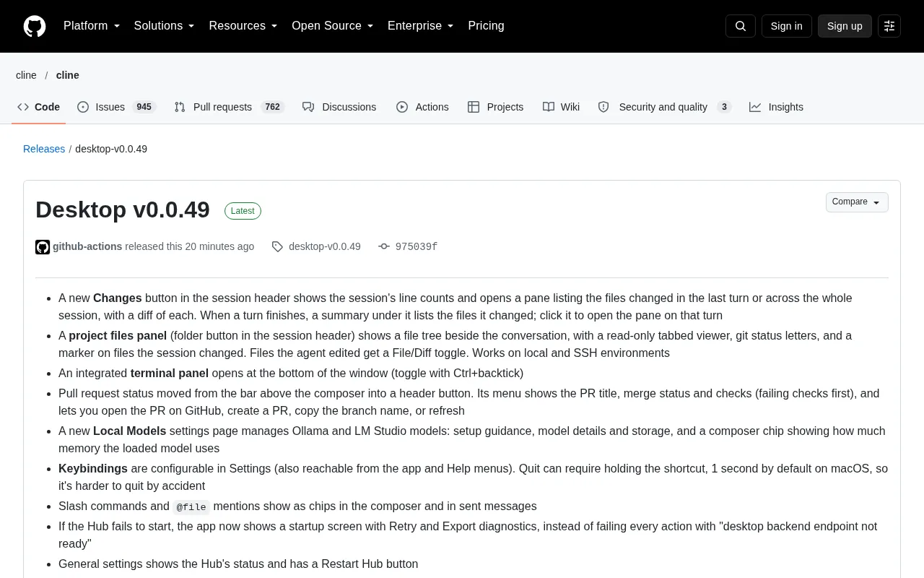Open the github-actions author link

(87, 246)
